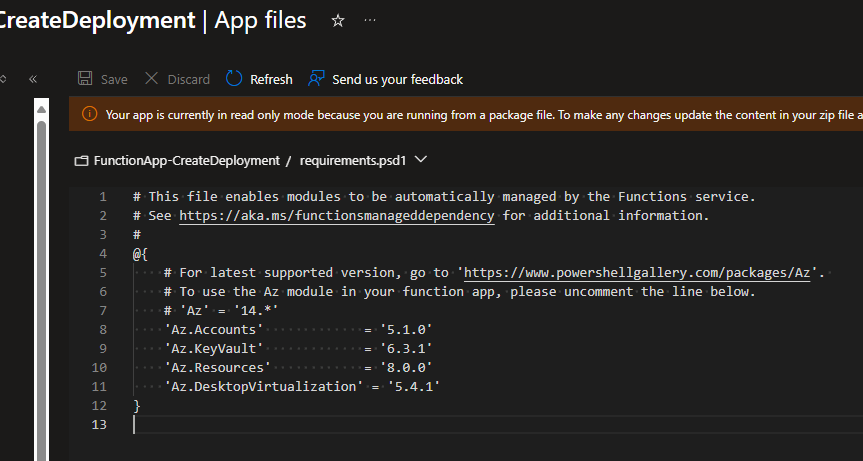Viewport: 863px width, 461px height.
Task: Open the more options ellipsis menu
Action: click(x=370, y=20)
